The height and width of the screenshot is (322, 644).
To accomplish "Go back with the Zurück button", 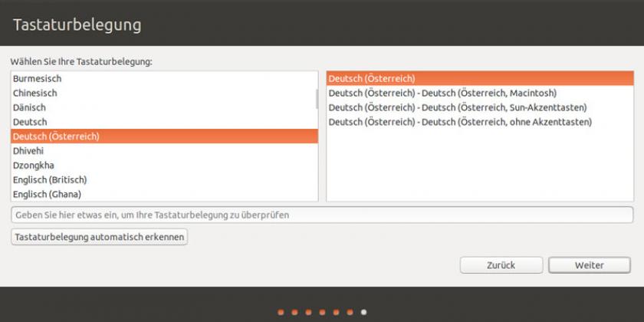I will 501,265.
